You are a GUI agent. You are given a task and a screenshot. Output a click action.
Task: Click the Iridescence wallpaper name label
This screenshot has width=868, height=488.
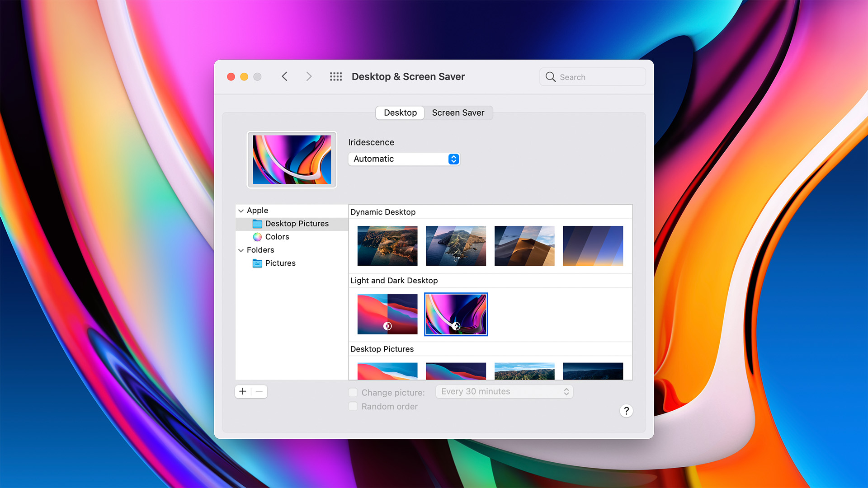coord(371,142)
